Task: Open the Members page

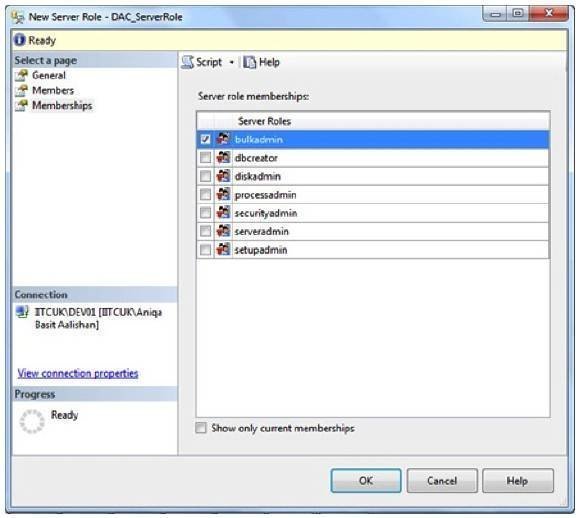Action: 53,90
